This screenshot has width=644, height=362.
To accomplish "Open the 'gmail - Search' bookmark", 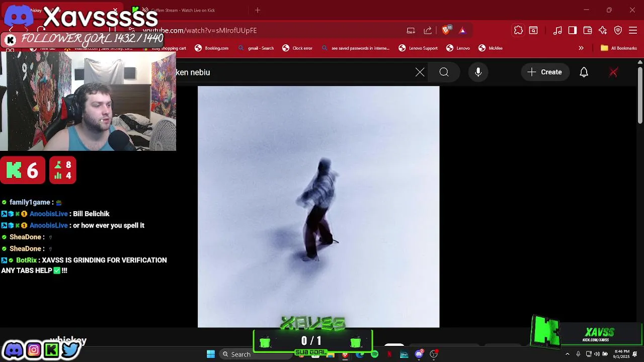I will coord(256,48).
